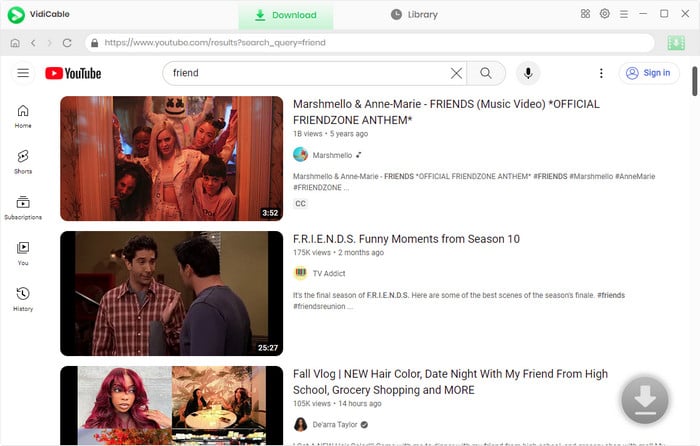700x446 pixels.
Task: Open Subscriptions in the YouTube sidebar
Action: point(23,208)
